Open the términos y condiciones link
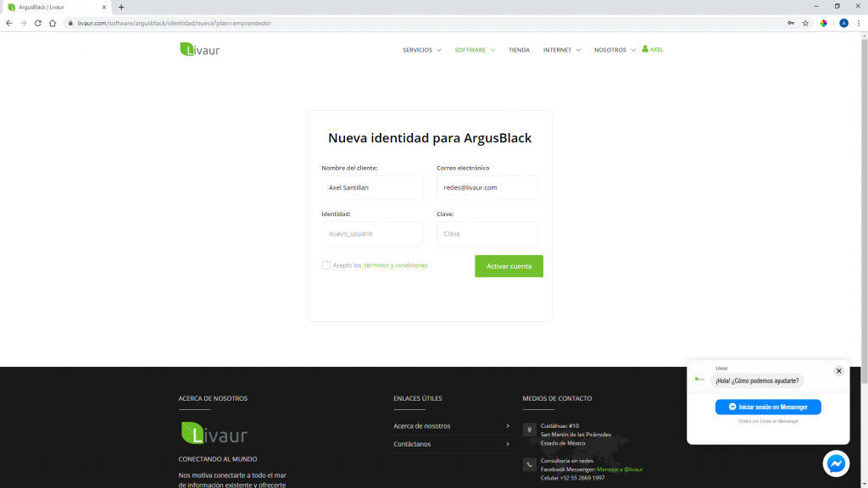 tap(396, 265)
